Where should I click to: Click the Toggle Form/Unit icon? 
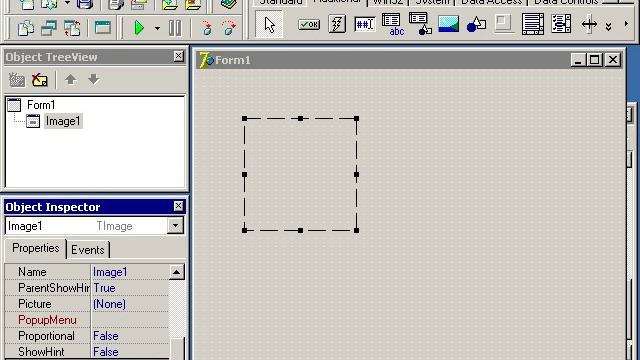[x=72, y=29]
